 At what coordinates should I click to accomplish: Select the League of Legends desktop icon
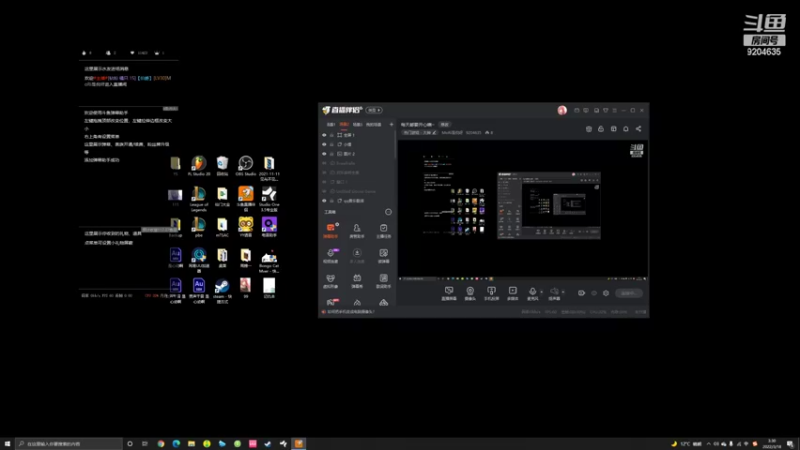pyautogui.click(x=198, y=199)
